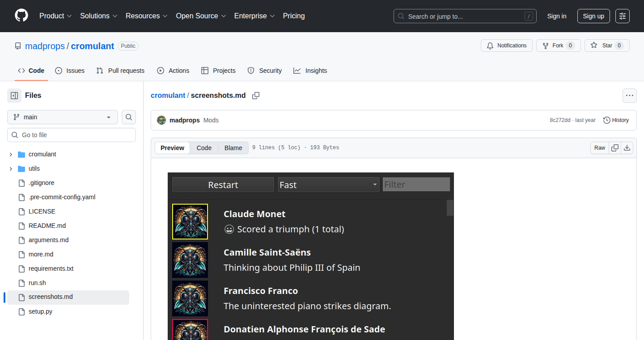Copy path icon next to screenshots.md
Image resolution: width=644 pixels, height=340 pixels.
point(256,96)
